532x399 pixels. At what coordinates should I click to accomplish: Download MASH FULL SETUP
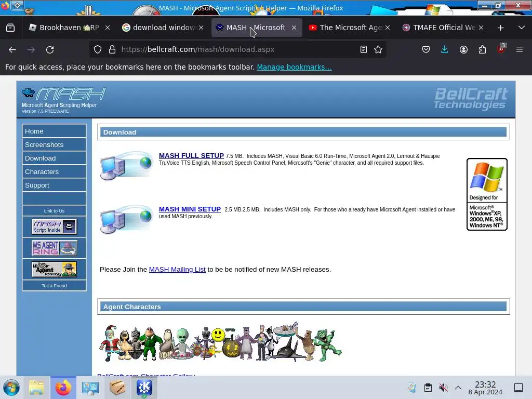click(191, 156)
